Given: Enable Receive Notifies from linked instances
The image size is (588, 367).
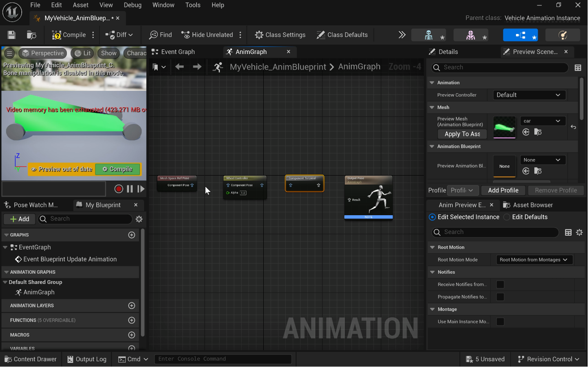Looking at the screenshot, I should pos(500,285).
